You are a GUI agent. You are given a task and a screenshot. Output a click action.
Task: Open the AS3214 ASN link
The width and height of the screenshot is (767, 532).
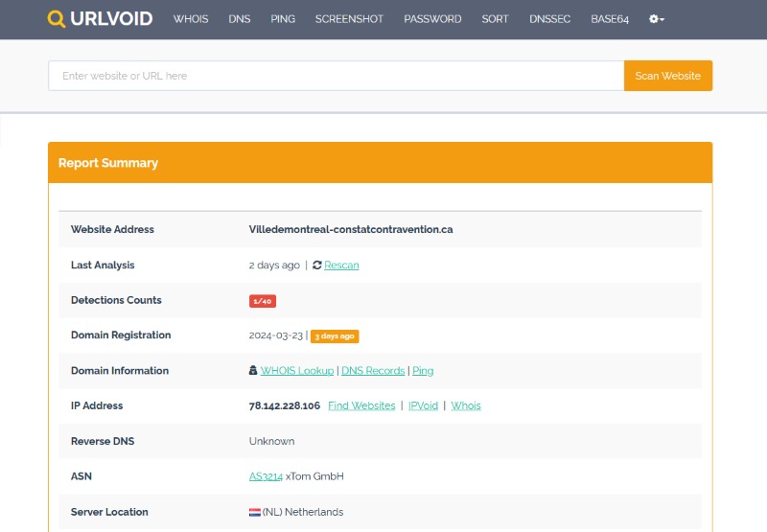click(266, 476)
